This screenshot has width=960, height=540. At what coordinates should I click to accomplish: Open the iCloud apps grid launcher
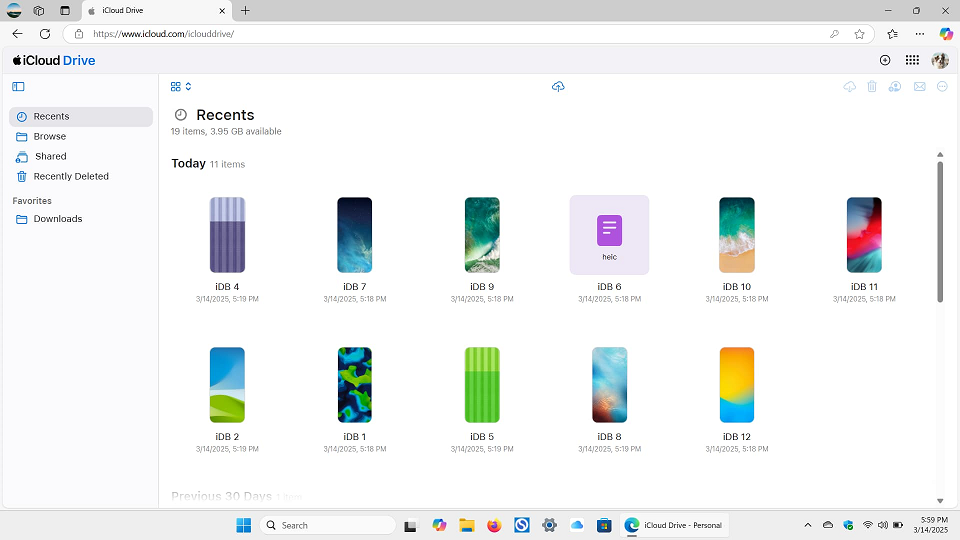912,60
